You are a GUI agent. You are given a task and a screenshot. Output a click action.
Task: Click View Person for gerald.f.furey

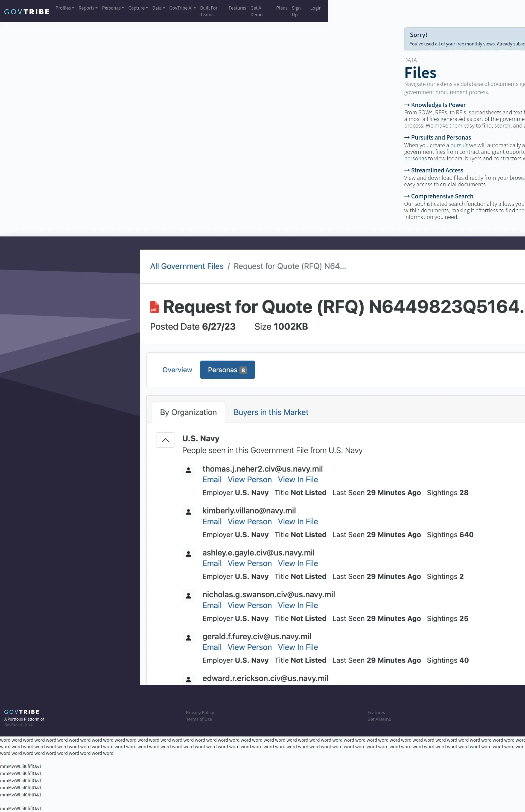[250, 647]
